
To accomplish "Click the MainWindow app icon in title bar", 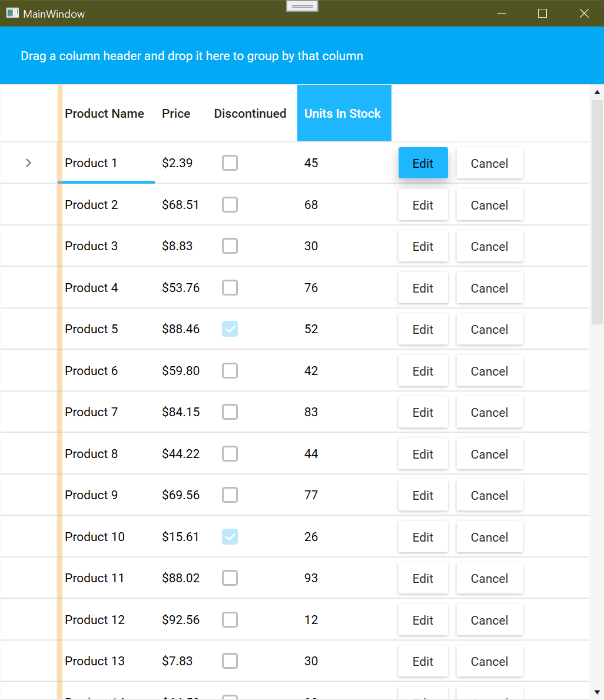I will tap(12, 13).
